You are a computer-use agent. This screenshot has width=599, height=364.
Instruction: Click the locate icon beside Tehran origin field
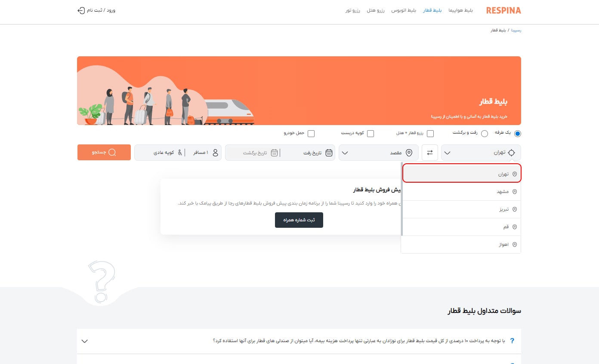(511, 153)
